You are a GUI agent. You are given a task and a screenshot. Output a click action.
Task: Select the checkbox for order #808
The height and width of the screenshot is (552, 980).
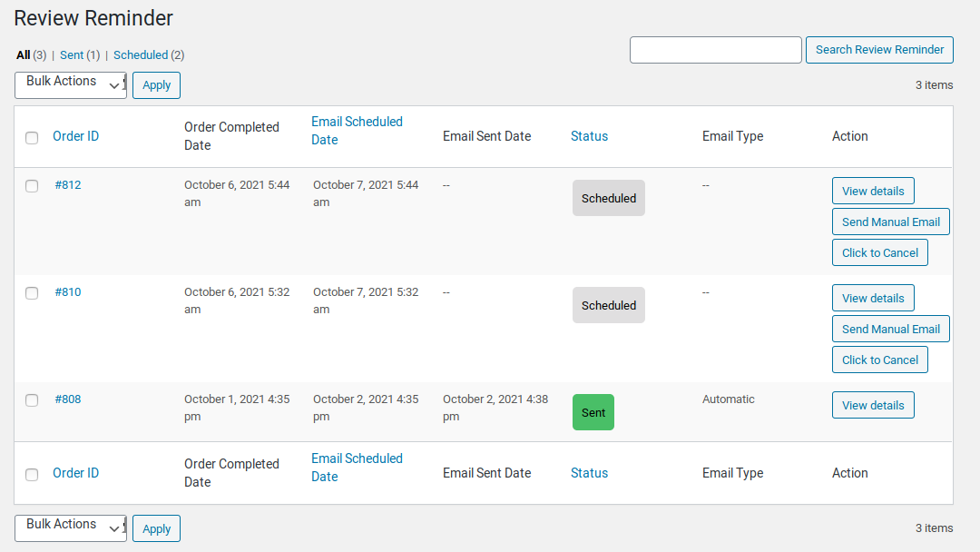tap(32, 399)
